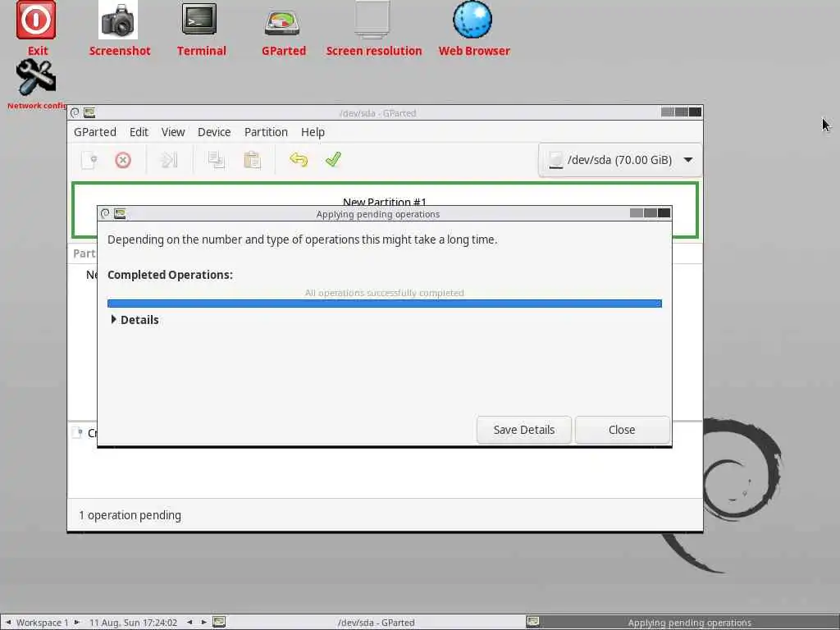
Task: Click the dialog's long time notice text
Action: click(x=302, y=240)
